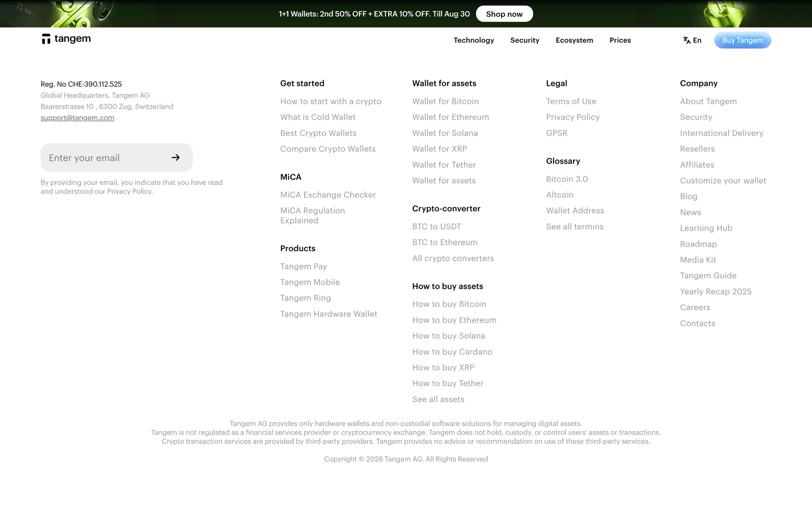This screenshot has height=508, width=812.
Task: Go to Best Crypto Wallets
Action: (x=318, y=133)
